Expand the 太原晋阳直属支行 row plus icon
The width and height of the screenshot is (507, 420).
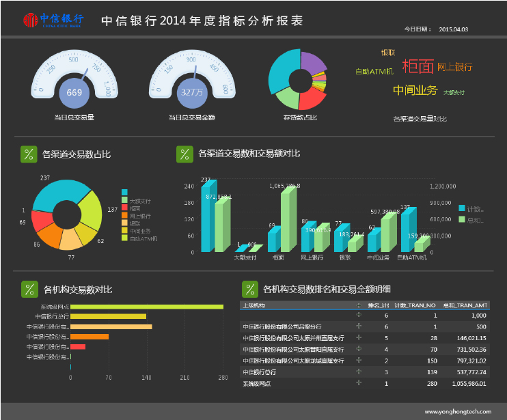(359, 348)
